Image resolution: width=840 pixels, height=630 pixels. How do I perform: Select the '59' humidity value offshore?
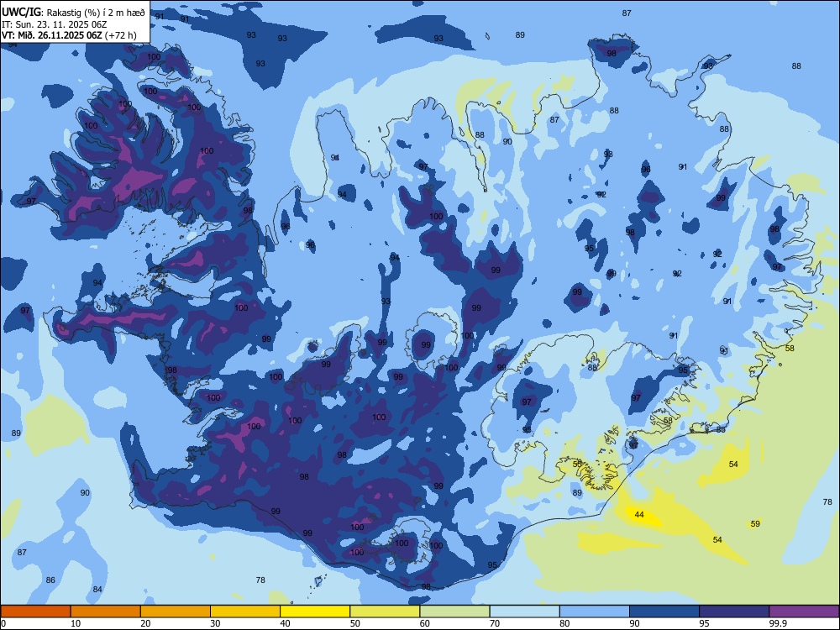coord(755,524)
